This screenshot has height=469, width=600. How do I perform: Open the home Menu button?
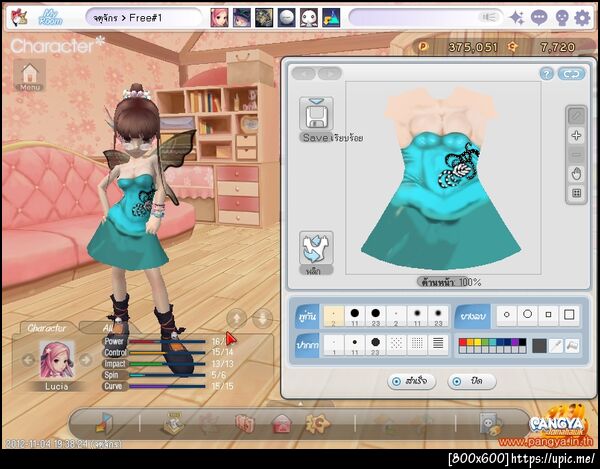coord(30,75)
